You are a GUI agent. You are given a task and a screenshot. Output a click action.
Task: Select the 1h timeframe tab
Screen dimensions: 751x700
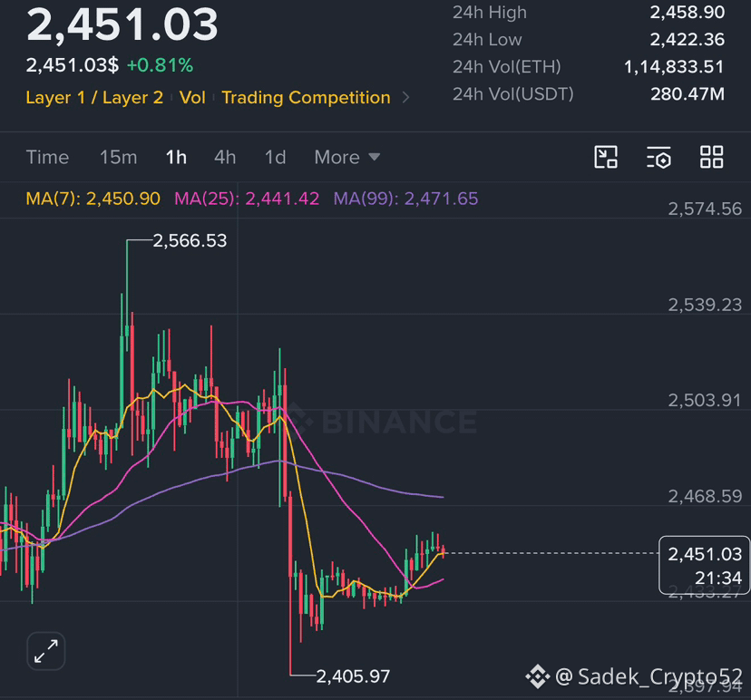[x=176, y=157]
